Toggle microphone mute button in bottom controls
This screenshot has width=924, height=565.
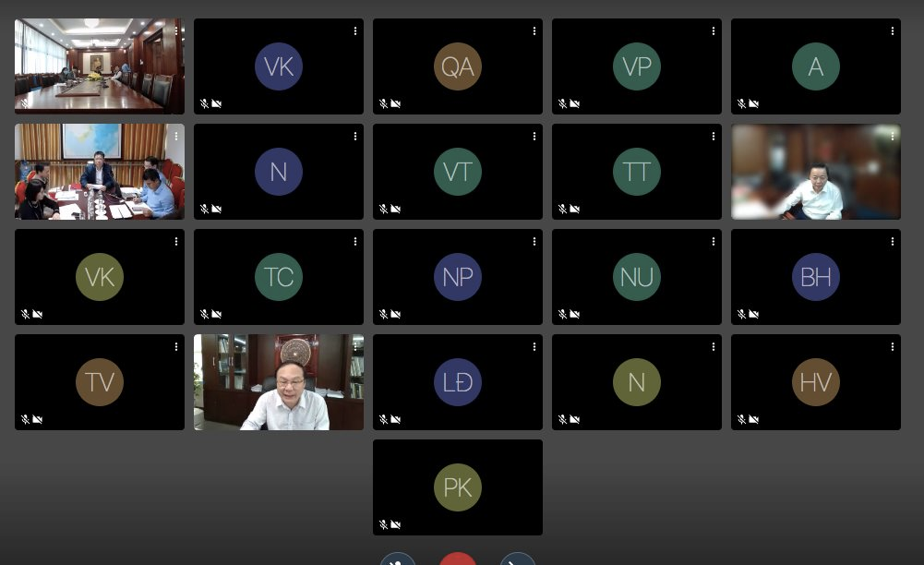398,559
